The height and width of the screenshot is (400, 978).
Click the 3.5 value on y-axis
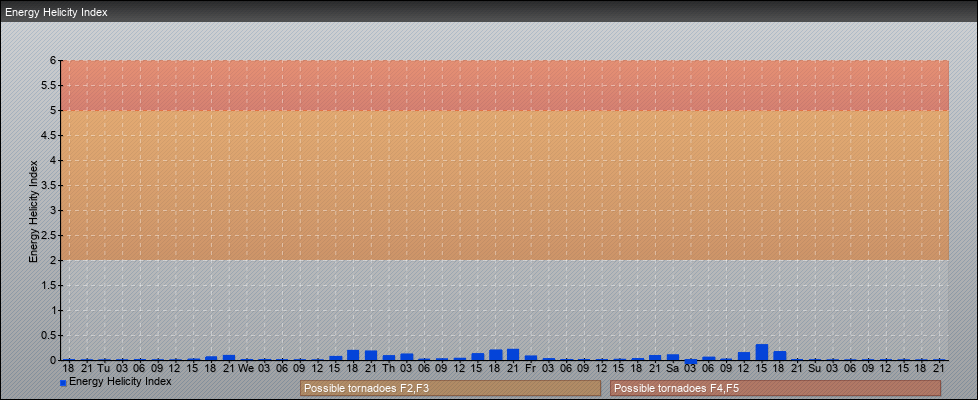[49, 185]
